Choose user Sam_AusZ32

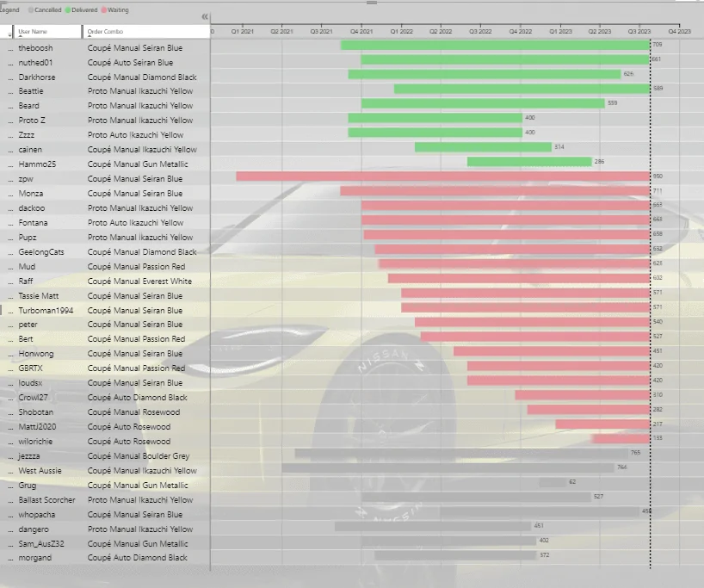41,544
